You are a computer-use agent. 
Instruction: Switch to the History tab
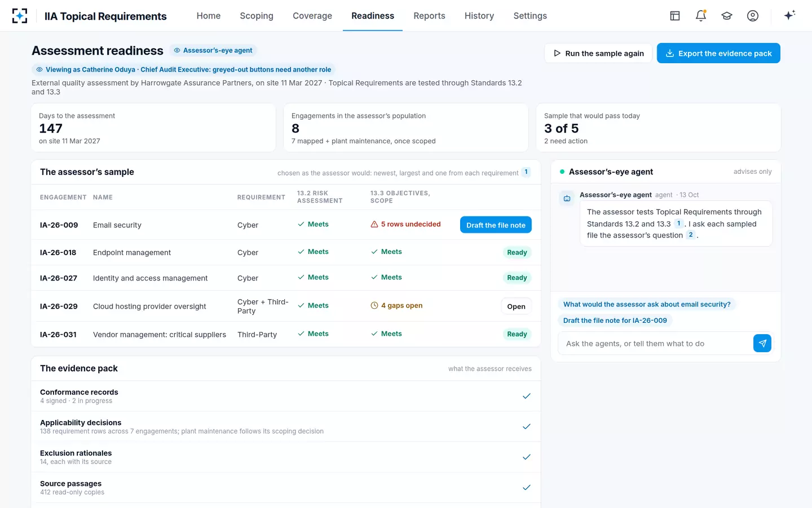click(479, 16)
